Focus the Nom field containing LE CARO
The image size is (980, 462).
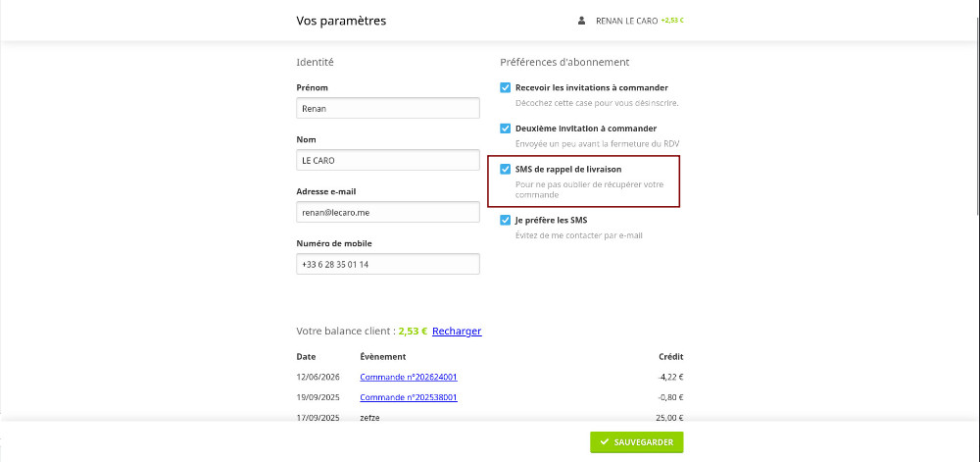click(x=388, y=160)
